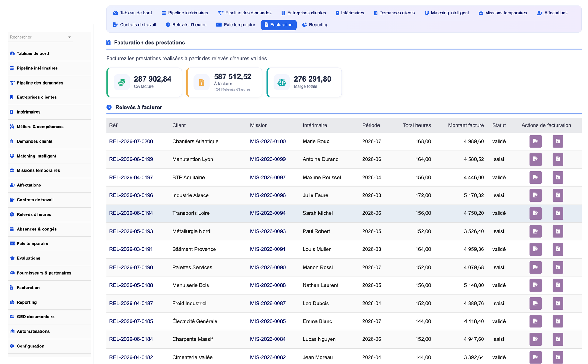Open the REL-2026-04-0182 reference link
Viewport: 588px width, 364px height.
(x=131, y=357)
